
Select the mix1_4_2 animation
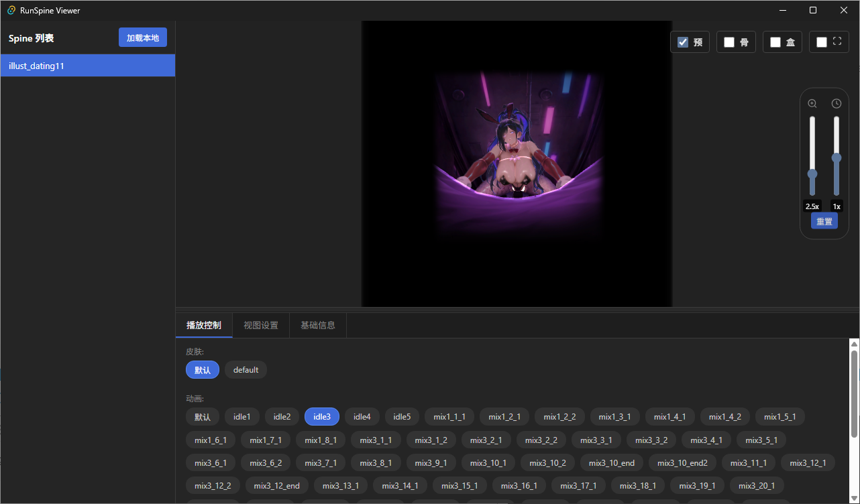coord(725,417)
